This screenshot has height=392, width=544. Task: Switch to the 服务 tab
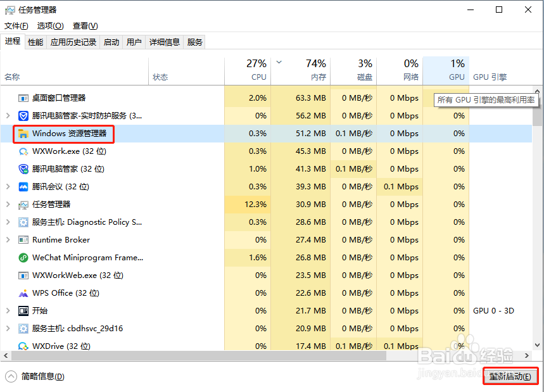(x=194, y=42)
